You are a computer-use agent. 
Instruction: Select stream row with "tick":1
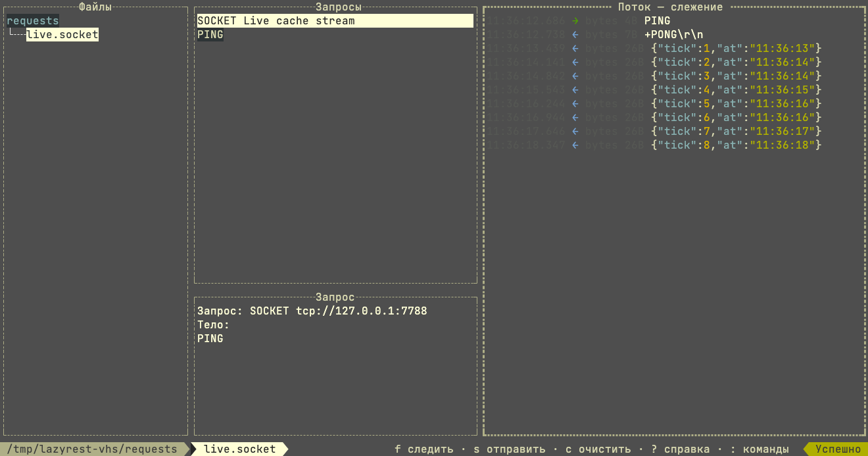[654, 49]
